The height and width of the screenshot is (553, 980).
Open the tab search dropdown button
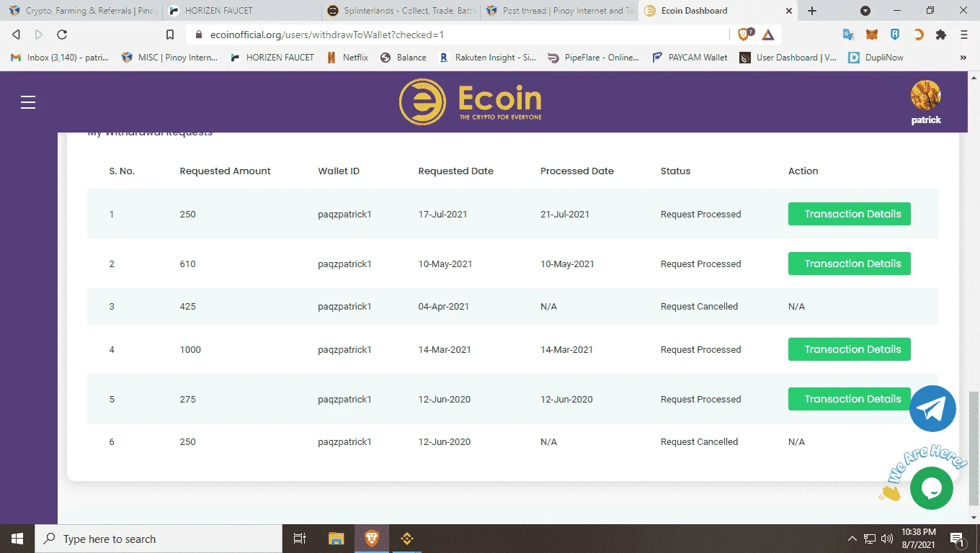[865, 11]
